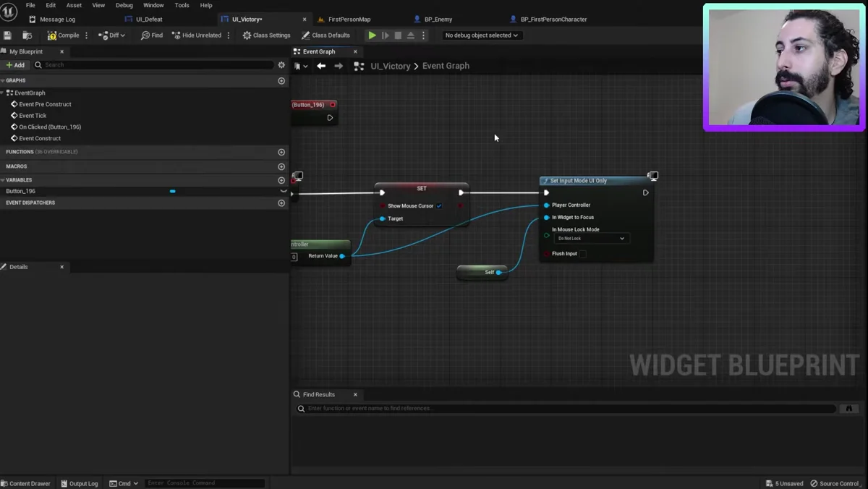
Task: Open the Diff dropdown
Action: pos(112,35)
